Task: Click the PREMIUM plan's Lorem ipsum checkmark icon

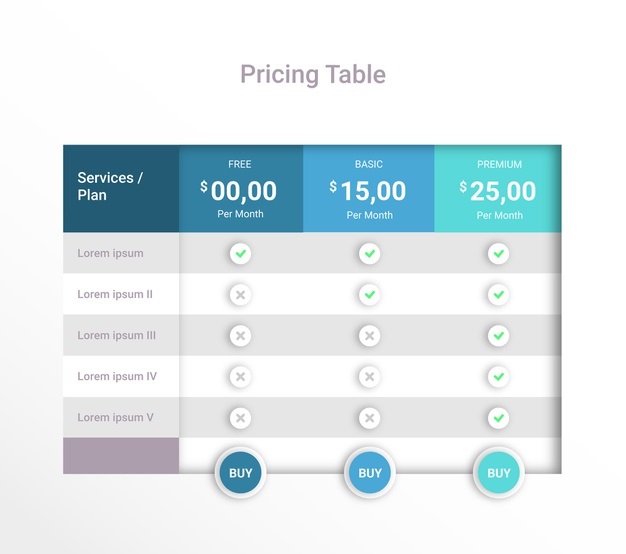Action: (498, 253)
